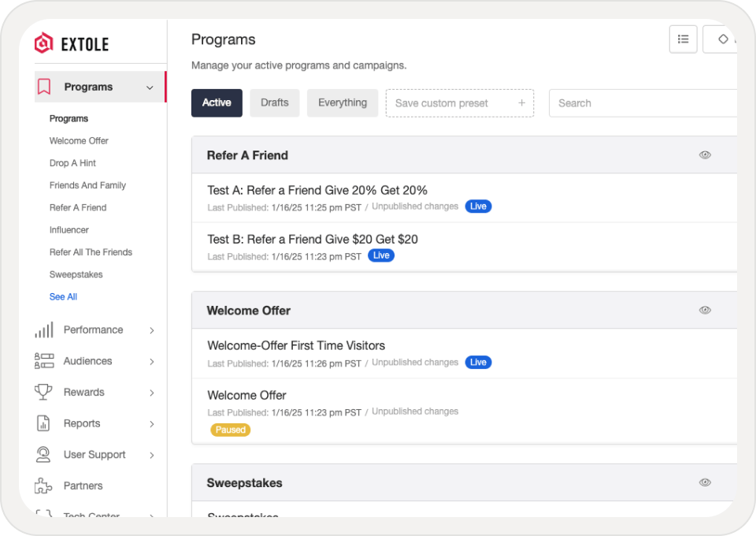The height and width of the screenshot is (536, 756).
Task: Click Save custom preset button
Action: 459,102
